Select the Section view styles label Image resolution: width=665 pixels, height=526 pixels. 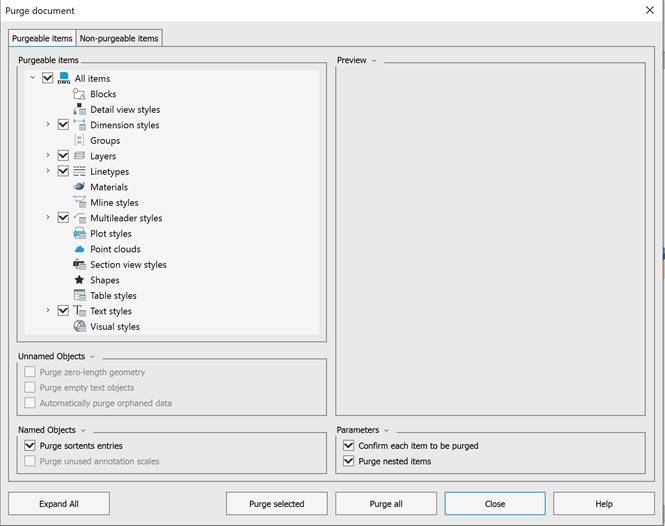tap(128, 264)
